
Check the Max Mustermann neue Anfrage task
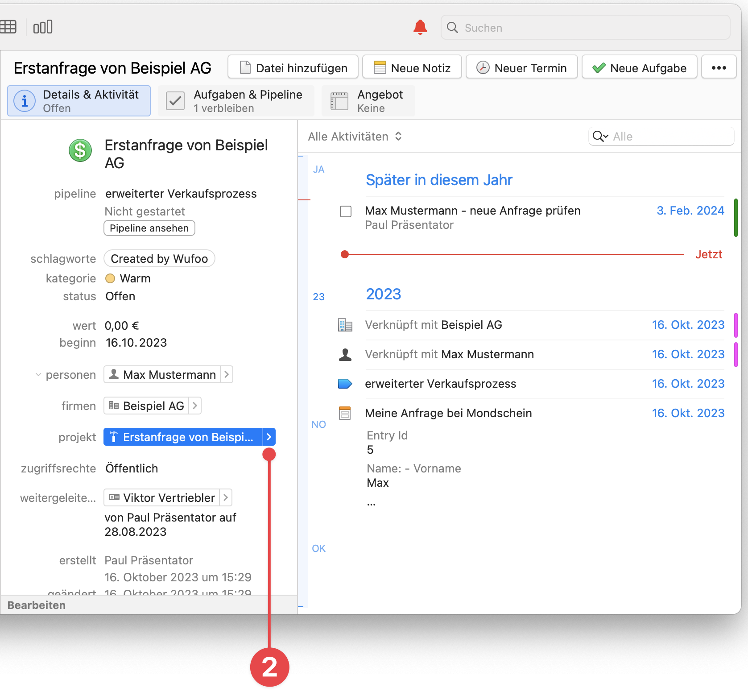pos(346,211)
